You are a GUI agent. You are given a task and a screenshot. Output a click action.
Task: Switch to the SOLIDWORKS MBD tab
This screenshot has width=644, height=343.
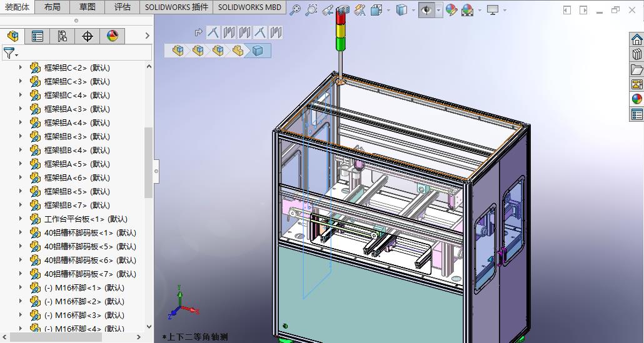click(x=249, y=7)
